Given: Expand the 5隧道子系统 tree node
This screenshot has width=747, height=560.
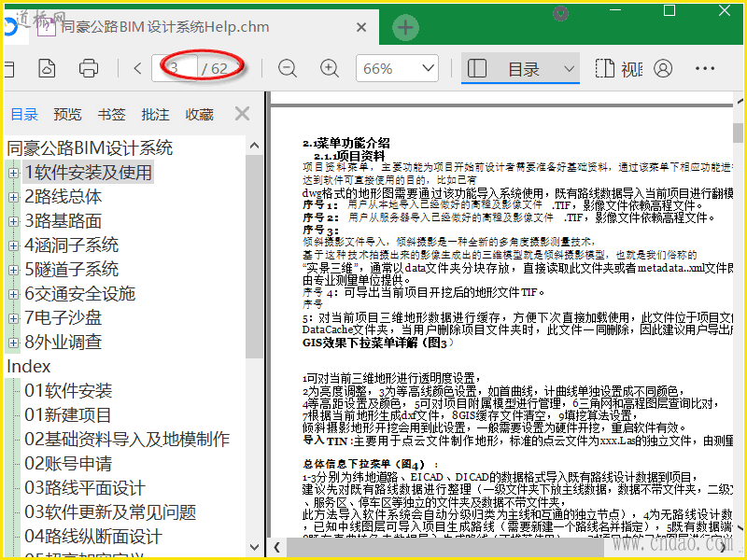Looking at the screenshot, I should (13, 270).
